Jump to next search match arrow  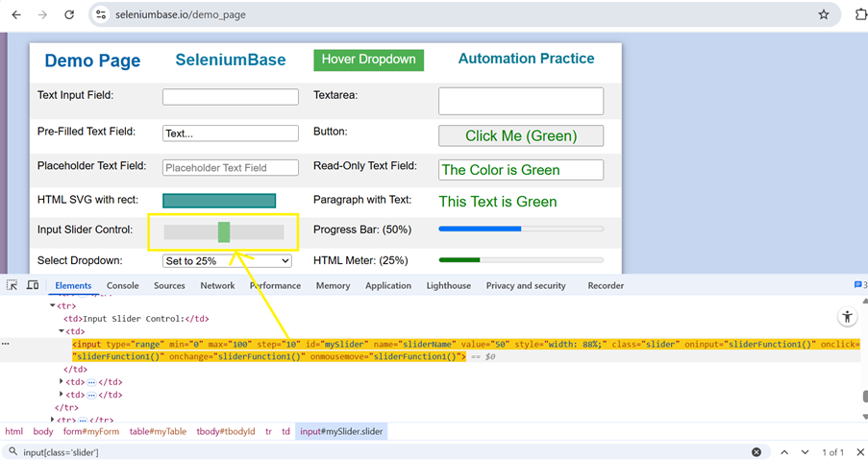[x=805, y=452]
